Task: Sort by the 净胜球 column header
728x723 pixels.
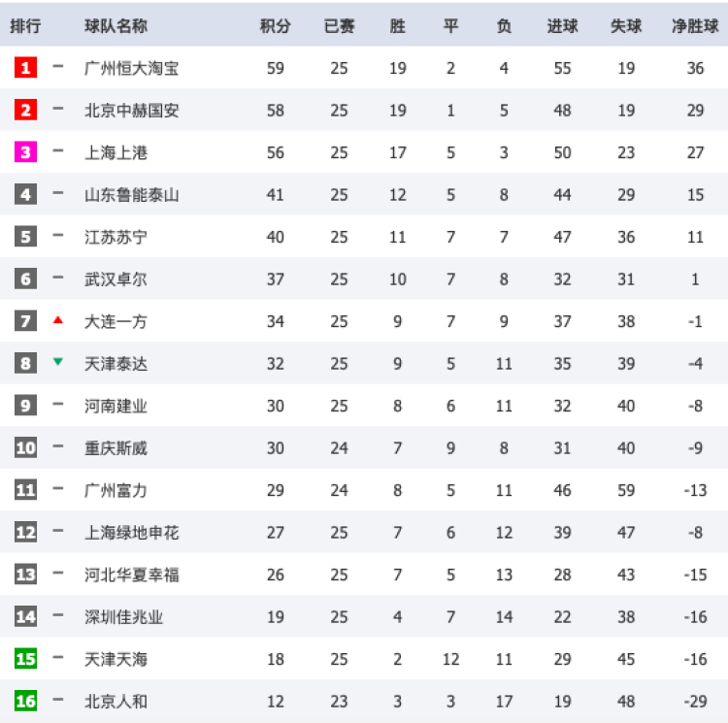Action: pos(695,26)
